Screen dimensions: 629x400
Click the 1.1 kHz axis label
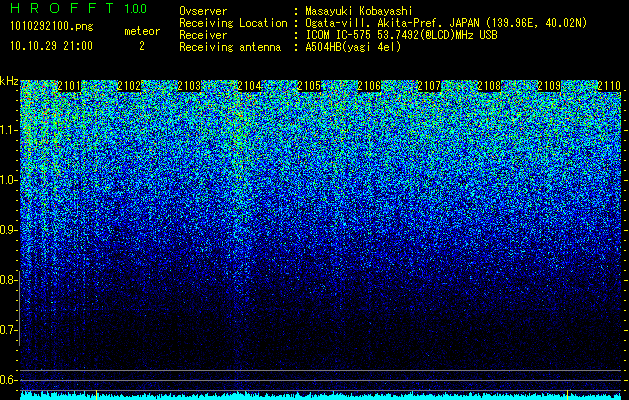9,130
